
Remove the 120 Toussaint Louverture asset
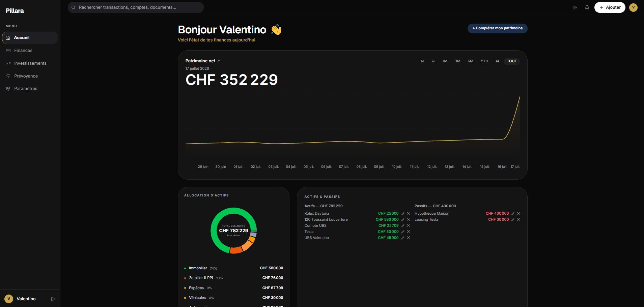[x=408, y=220]
